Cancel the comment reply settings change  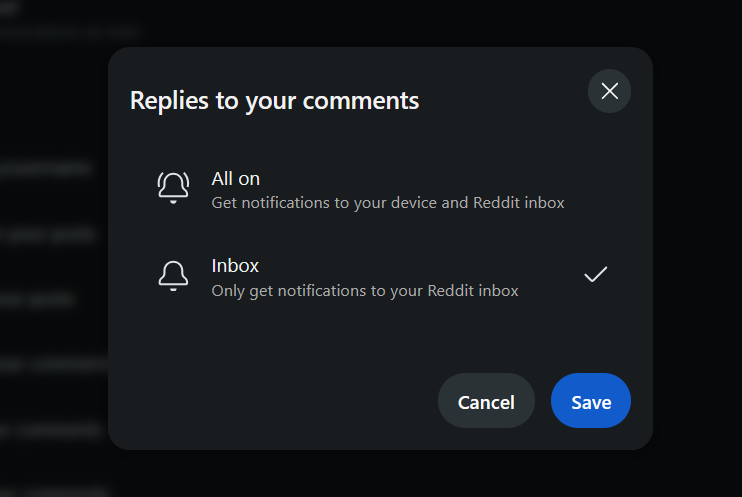pos(486,401)
